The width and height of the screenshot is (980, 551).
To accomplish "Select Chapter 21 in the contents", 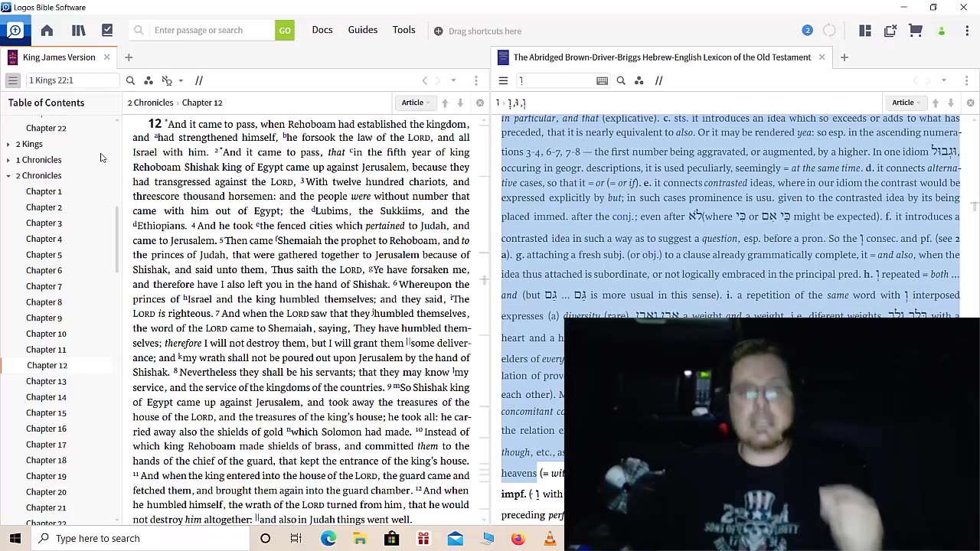I will (46, 507).
